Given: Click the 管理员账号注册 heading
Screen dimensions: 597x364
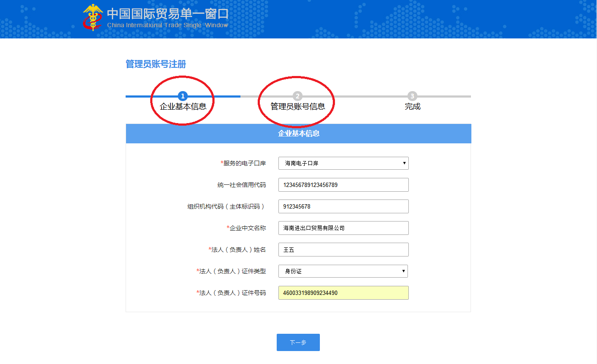Looking at the screenshot, I should click(x=155, y=64).
